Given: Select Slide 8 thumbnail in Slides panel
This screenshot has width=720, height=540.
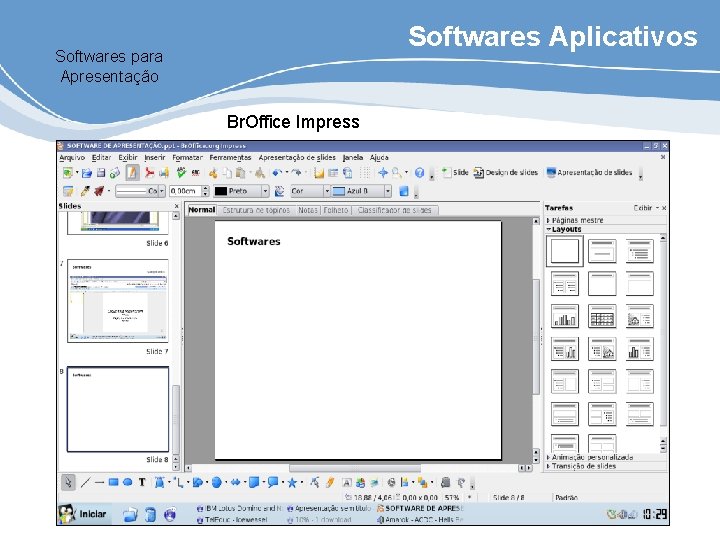Looking at the screenshot, I should (118, 409).
